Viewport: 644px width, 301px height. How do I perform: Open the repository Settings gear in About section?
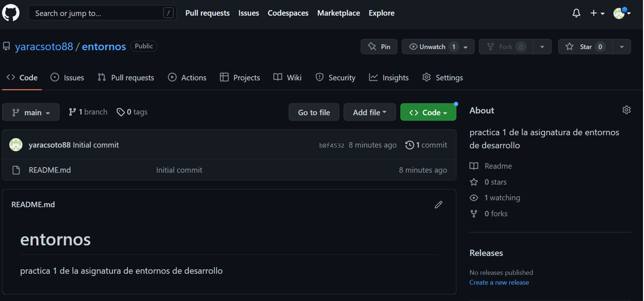tap(626, 109)
